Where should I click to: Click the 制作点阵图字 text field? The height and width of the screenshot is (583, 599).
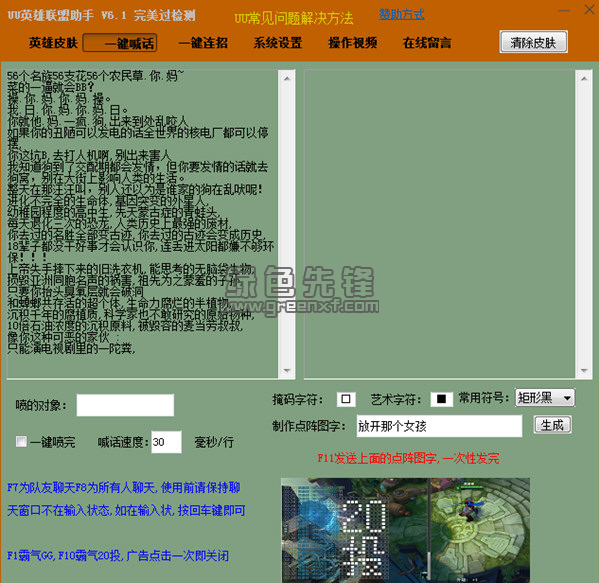[x=439, y=426]
